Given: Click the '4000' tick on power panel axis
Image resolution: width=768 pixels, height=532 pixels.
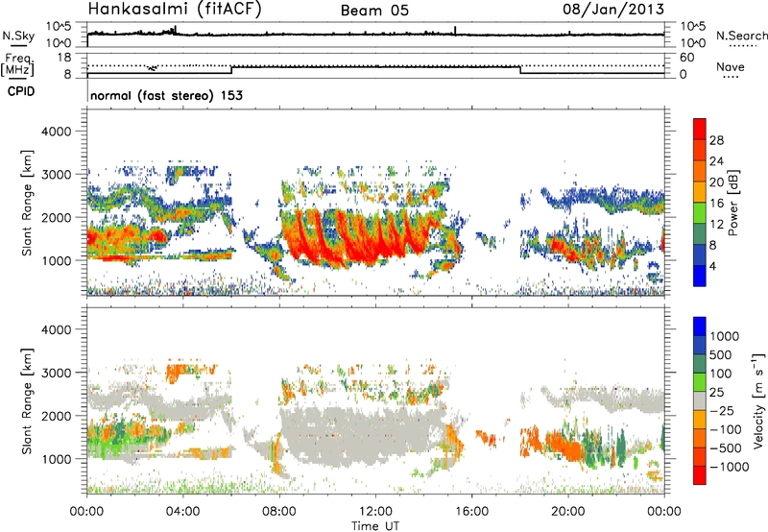Looking at the screenshot, I should coord(57,132).
